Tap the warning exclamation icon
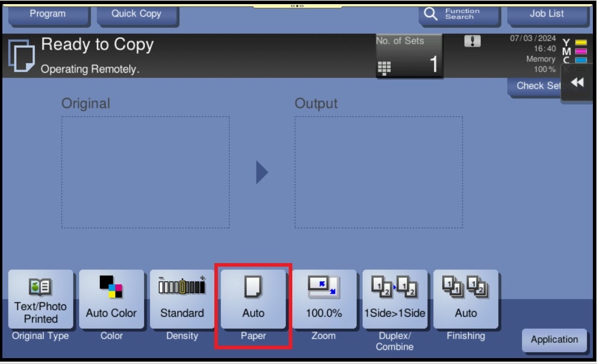597x364 pixels. tap(472, 41)
